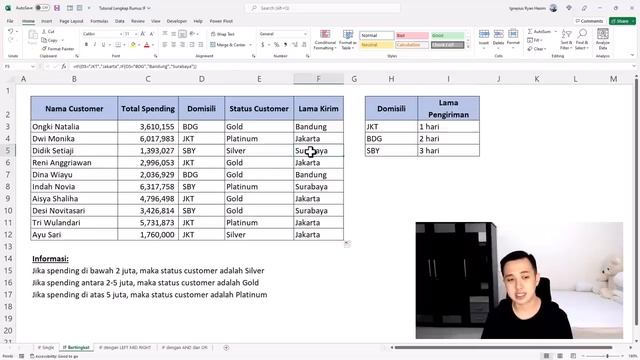640x360 pixels.
Task: Click the Format Painter brush
Action: click(x=58, y=49)
